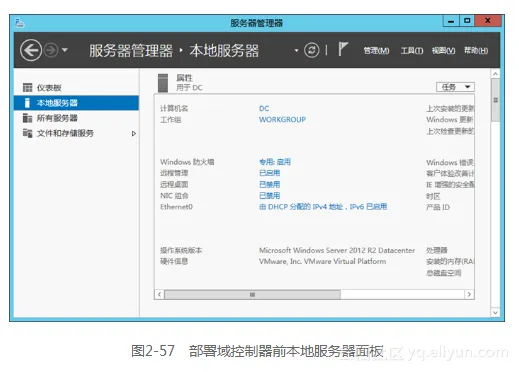The width and height of the screenshot is (519, 372).
Task: Click the 工作组 label
Action: point(171,120)
